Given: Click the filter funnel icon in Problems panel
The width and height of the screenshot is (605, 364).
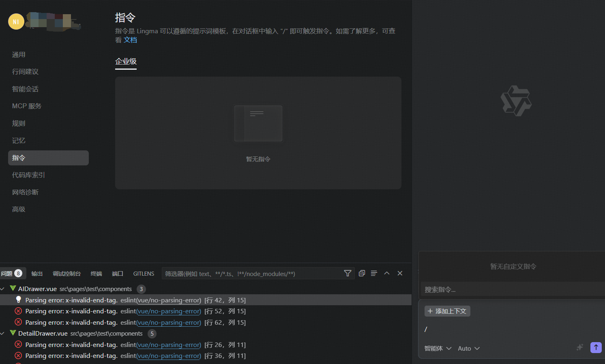Looking at the screenshot, I should 348,273.
